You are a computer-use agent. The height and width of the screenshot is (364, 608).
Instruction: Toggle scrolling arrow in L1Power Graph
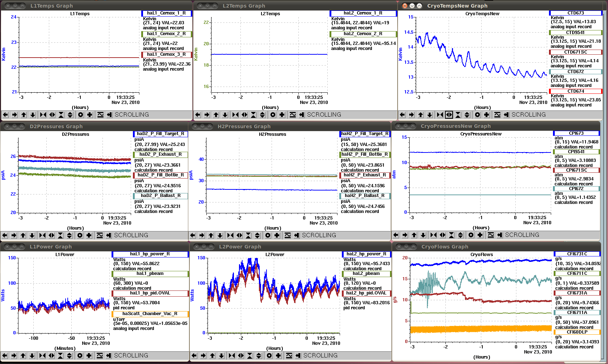pyautogui.click(x=109, y=356)
